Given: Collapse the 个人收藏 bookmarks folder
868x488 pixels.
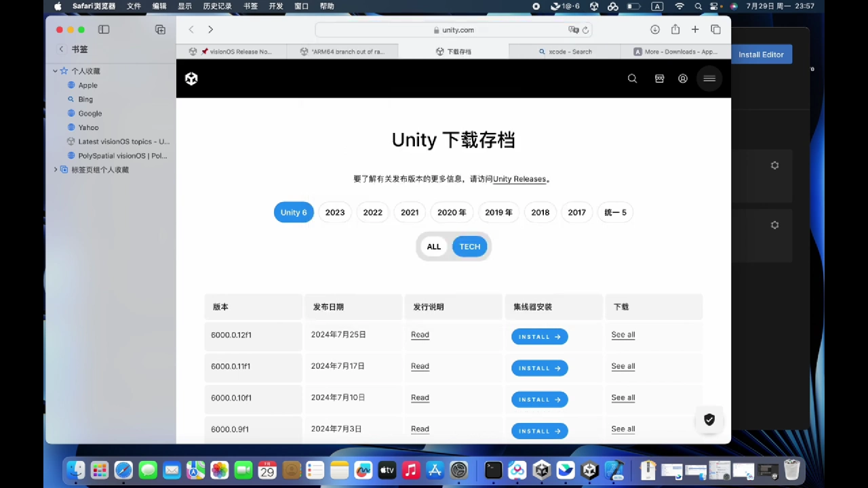Looking at the screenshot, I should pyautogui.click(x=56, y=71).
